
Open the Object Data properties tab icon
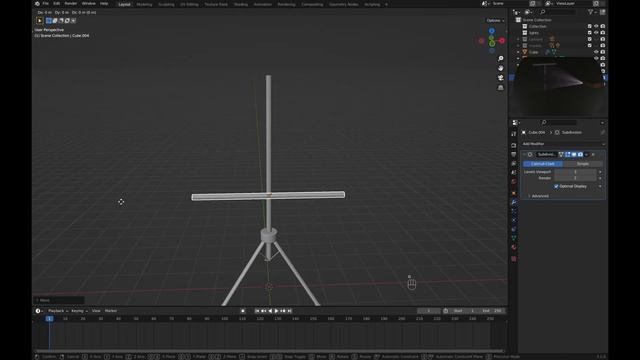[513, 238]
